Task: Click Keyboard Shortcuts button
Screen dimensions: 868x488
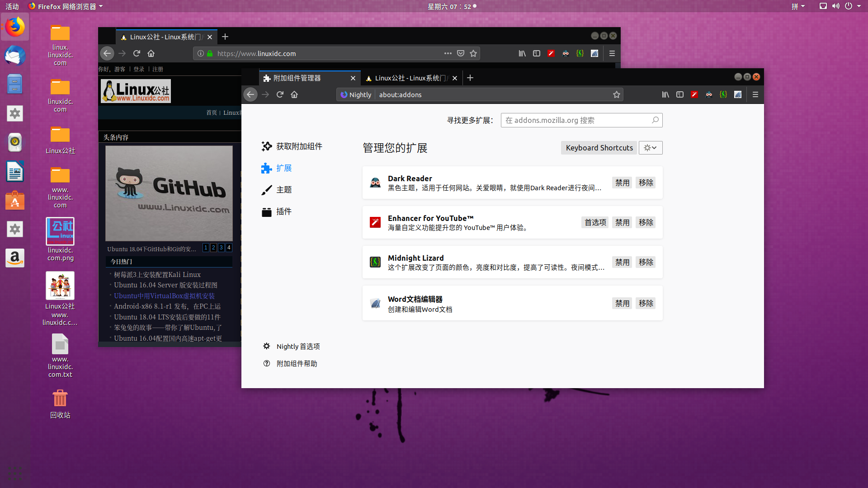Action: coord(599,148)
